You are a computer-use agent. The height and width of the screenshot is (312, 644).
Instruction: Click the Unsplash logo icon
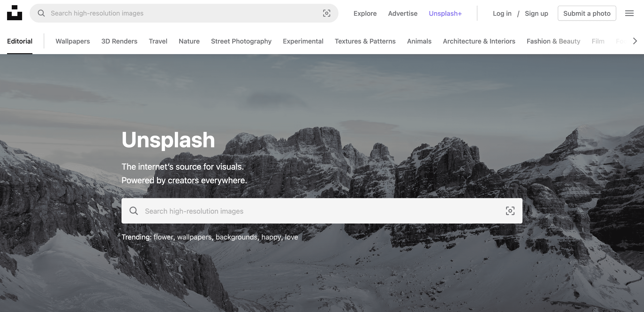(x=15, y=13)
